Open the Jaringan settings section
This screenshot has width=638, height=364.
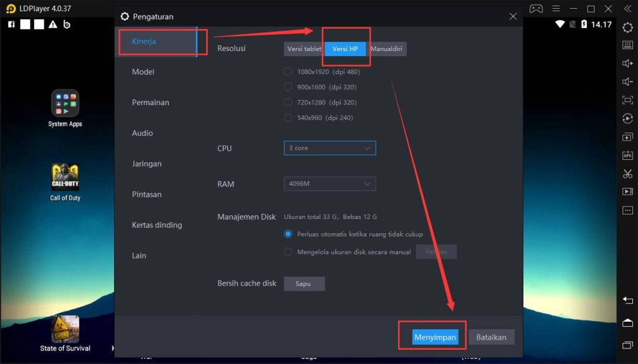[x=156, y=164]
